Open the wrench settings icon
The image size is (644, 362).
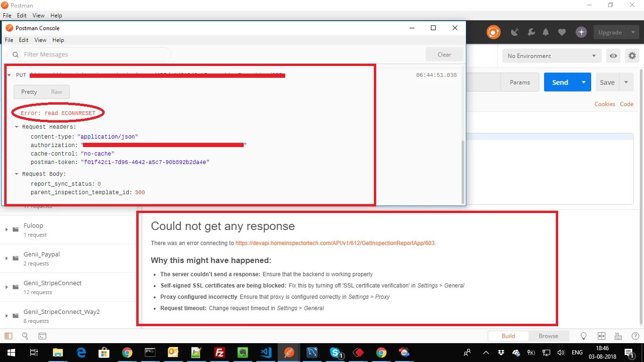tap(531, 33)
